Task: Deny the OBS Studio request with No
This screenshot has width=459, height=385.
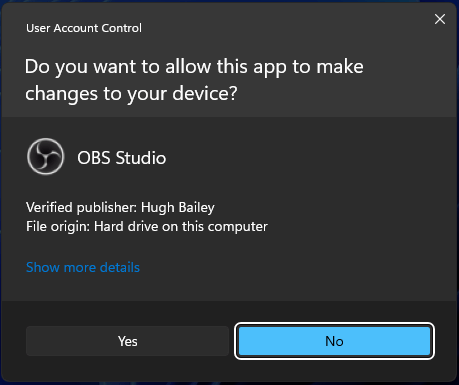Action: tap(334, 341)
